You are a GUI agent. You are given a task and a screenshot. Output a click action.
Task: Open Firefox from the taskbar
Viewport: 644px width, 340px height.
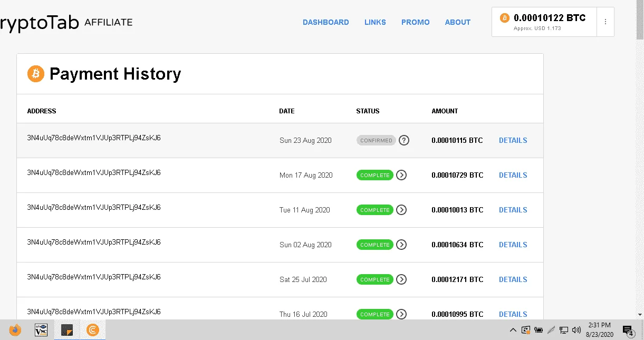coord(15,330)
